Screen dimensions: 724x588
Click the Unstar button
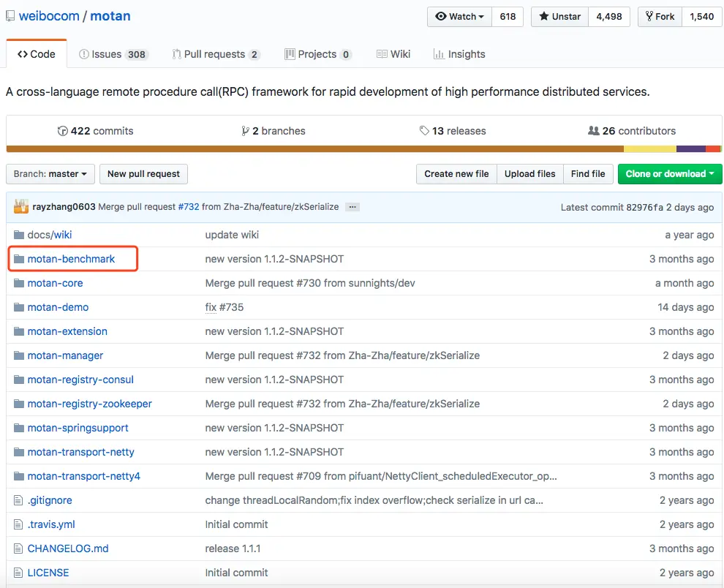[x=559, y=16]
